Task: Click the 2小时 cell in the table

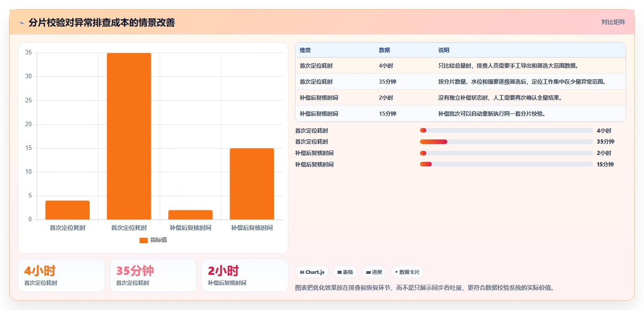Action: (x=386, y=98)
